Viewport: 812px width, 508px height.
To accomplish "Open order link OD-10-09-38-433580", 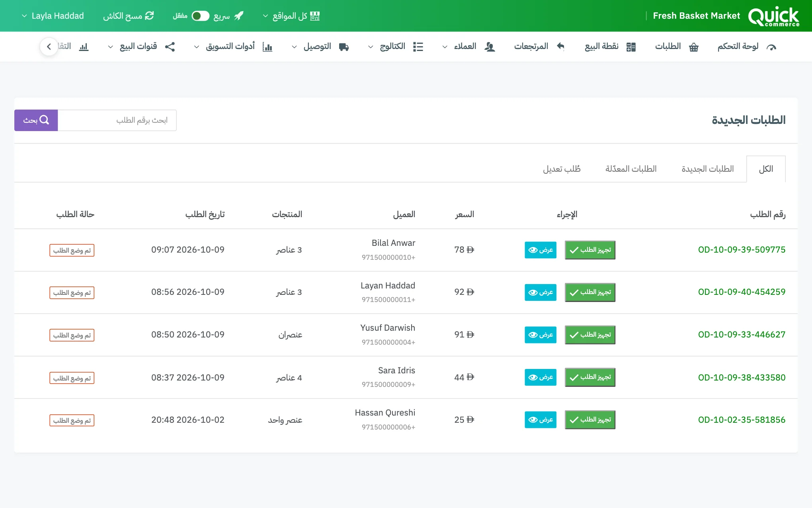I will [x=742, y=377].
